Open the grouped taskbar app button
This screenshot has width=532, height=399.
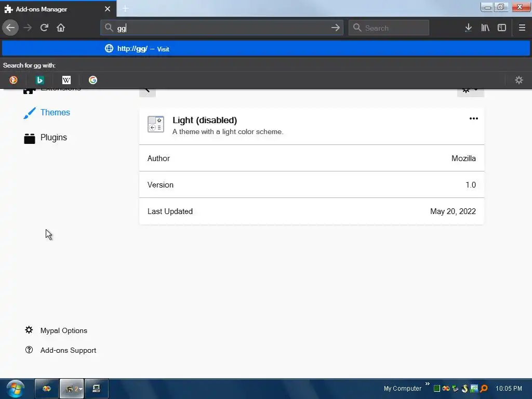[72, 389]
